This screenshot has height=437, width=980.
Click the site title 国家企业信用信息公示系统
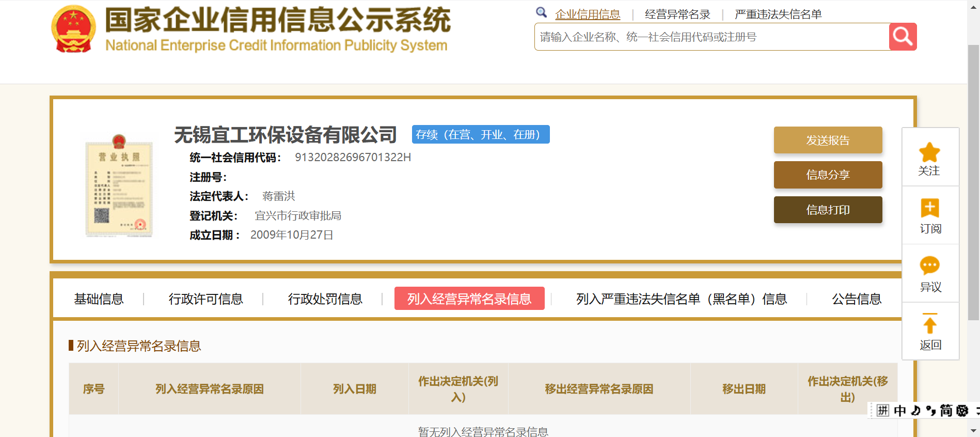point(278,20)
